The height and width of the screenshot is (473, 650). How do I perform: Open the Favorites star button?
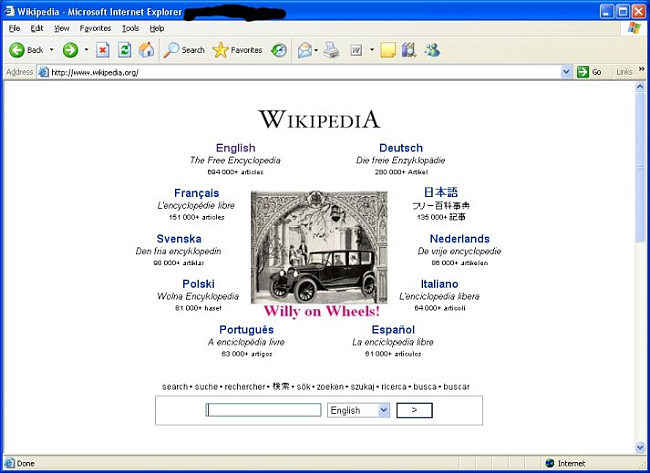238,50
